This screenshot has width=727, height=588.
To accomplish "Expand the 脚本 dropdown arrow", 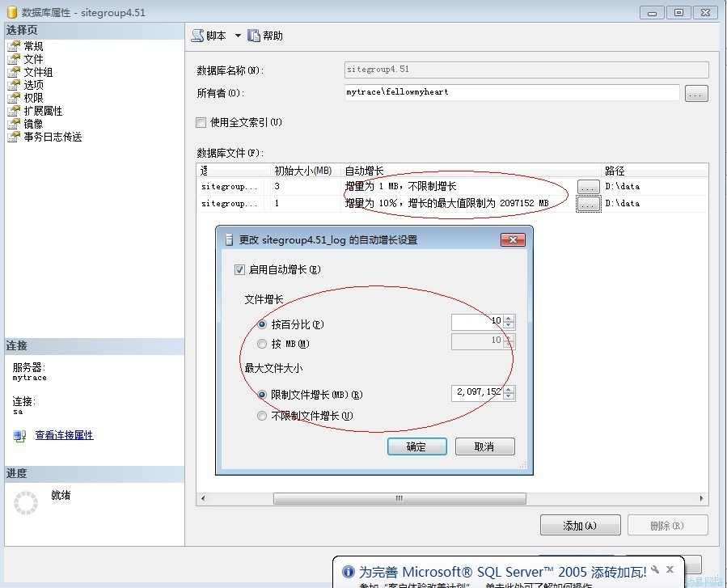I will pyautogui.click(x=238, y=36).
